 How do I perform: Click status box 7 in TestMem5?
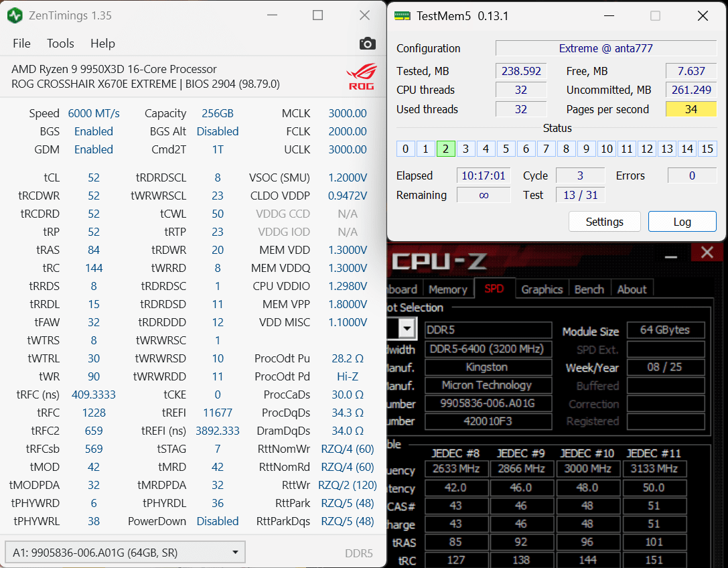click(x=546, y=149)
